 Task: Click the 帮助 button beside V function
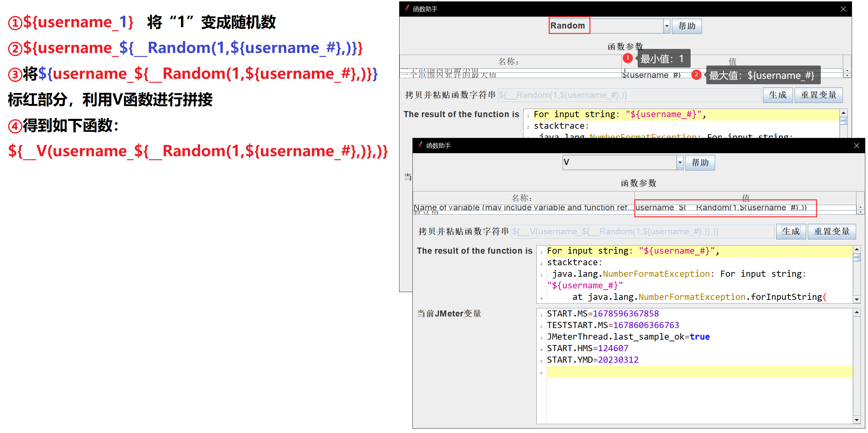tap(700, 163)
